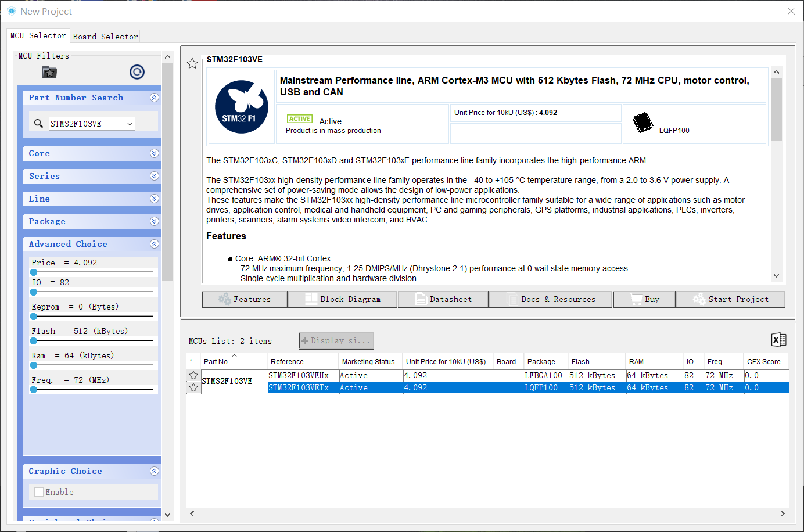804x532 pixels.
Task: Click the Eeprom slider handle
Action: [x=34, y=316]
